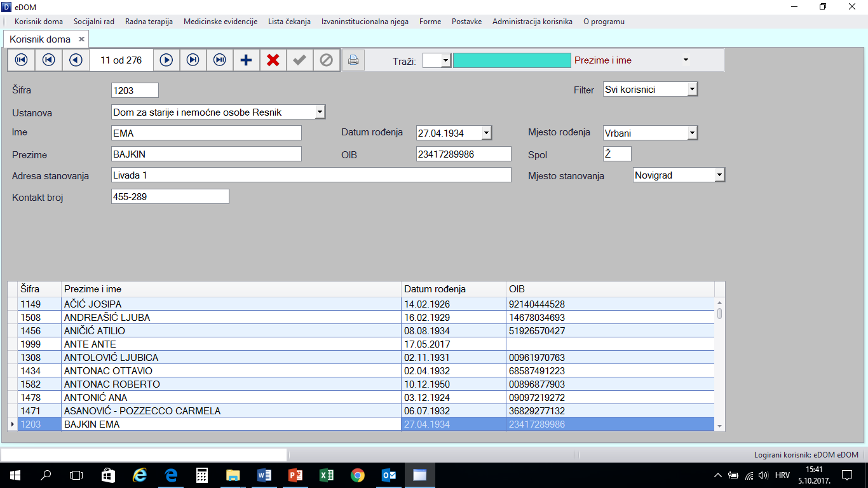Open the Forme menu
This screenshot has height=488, width=868.
pos(430,22)
